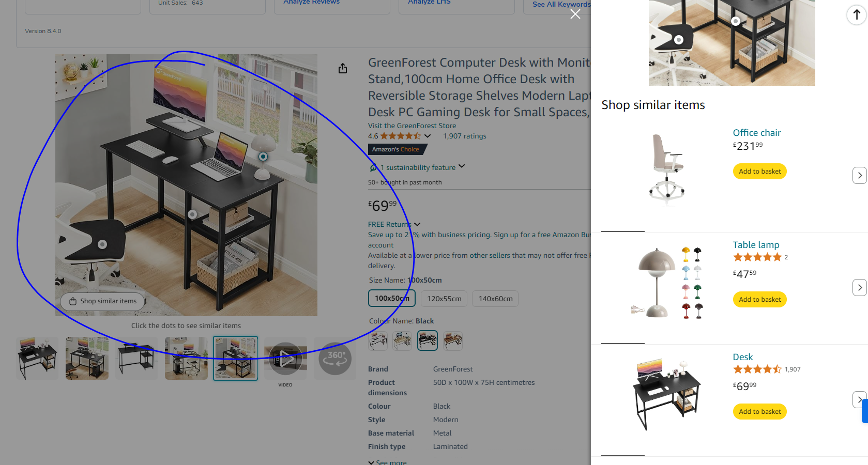Image resolution: width=868 pixels, height=465 pixels.
Task: Select the 120x55cm size option
Action: pos(444,299)
